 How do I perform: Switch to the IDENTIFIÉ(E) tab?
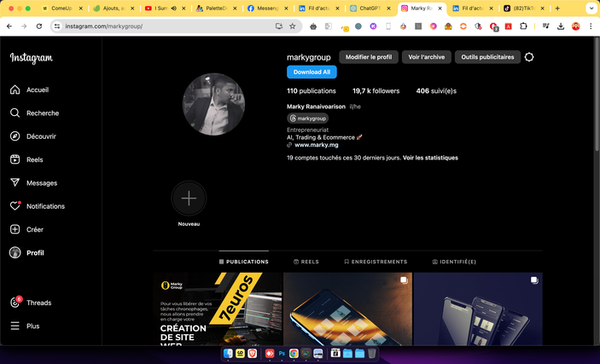pos(454,262)
